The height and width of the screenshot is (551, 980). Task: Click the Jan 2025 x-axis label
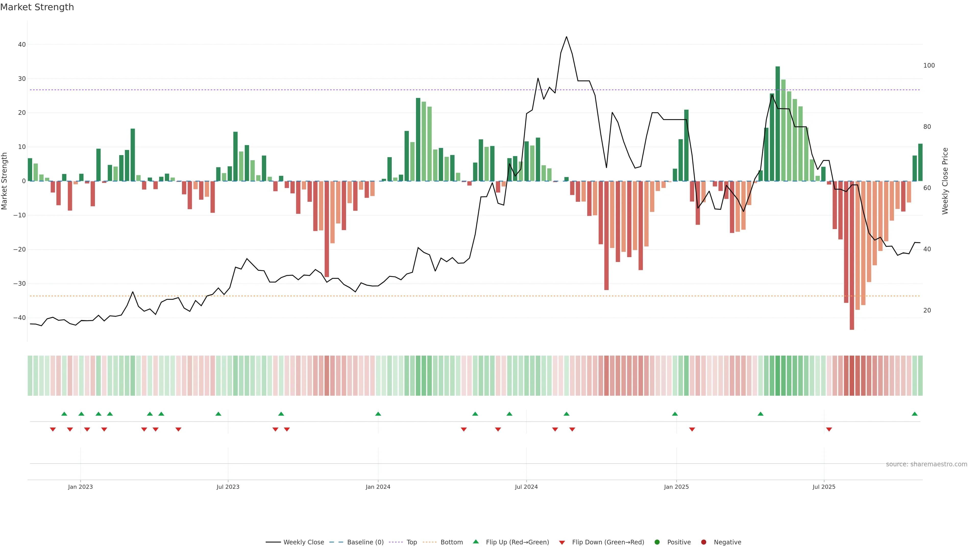(676, 487)
